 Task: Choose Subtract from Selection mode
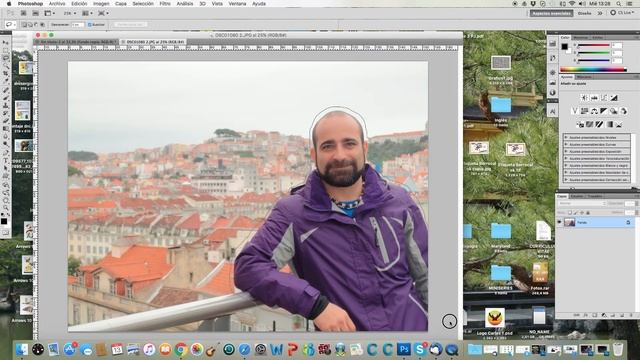coord(36,24)
